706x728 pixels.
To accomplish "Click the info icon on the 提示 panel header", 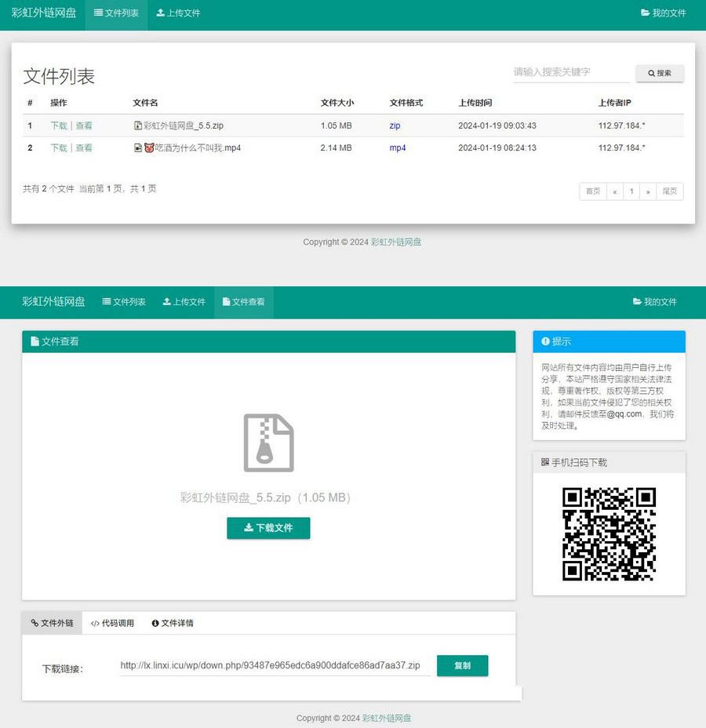I will pyautogui.click(x=544, y=340).
